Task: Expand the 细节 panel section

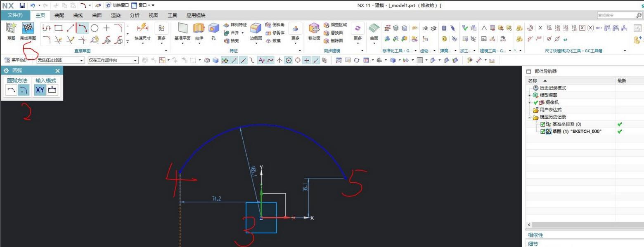Action: point(533,243)
